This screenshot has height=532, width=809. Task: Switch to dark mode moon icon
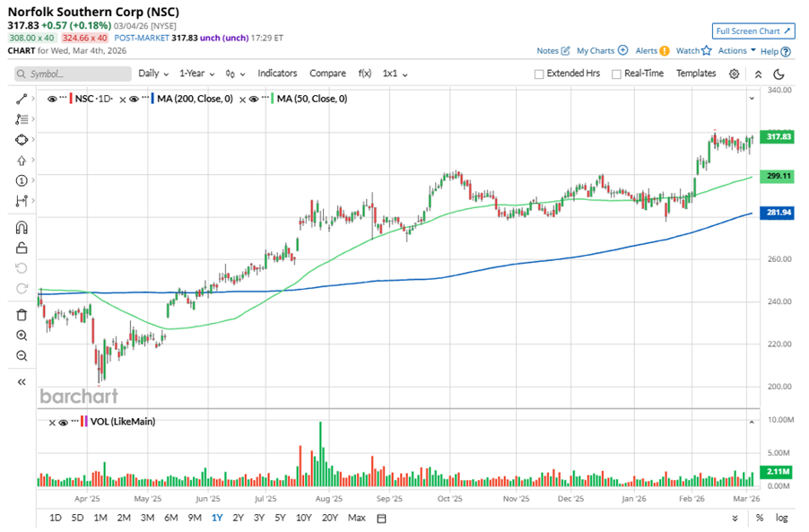(x=779, y=74)
